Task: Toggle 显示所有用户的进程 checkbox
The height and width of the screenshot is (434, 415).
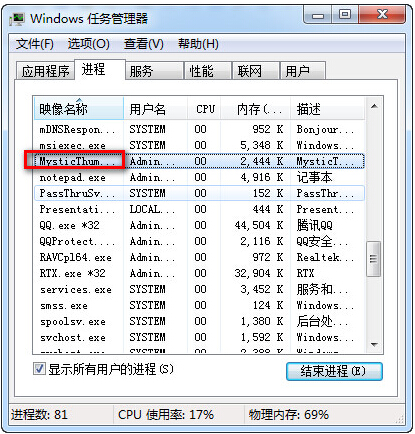Action: (x=39, y=369)
